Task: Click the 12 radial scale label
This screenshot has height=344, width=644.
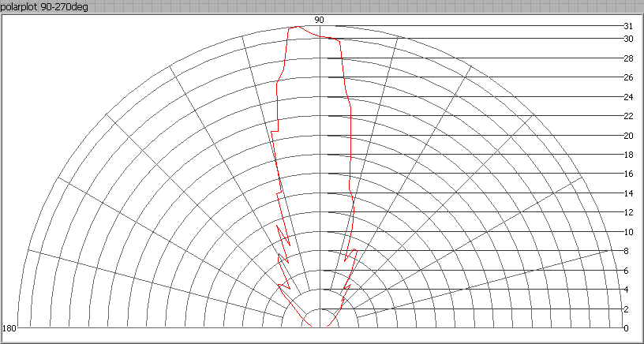Action: 628,212
